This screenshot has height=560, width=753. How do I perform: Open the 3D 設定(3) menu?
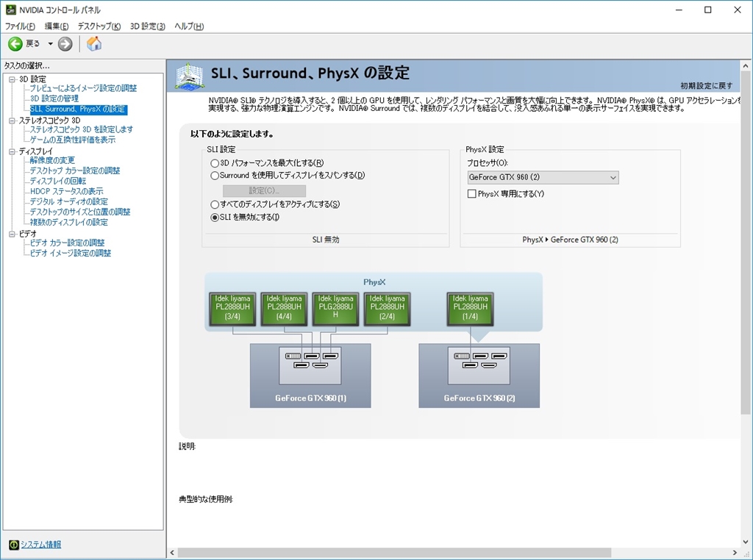147,26
